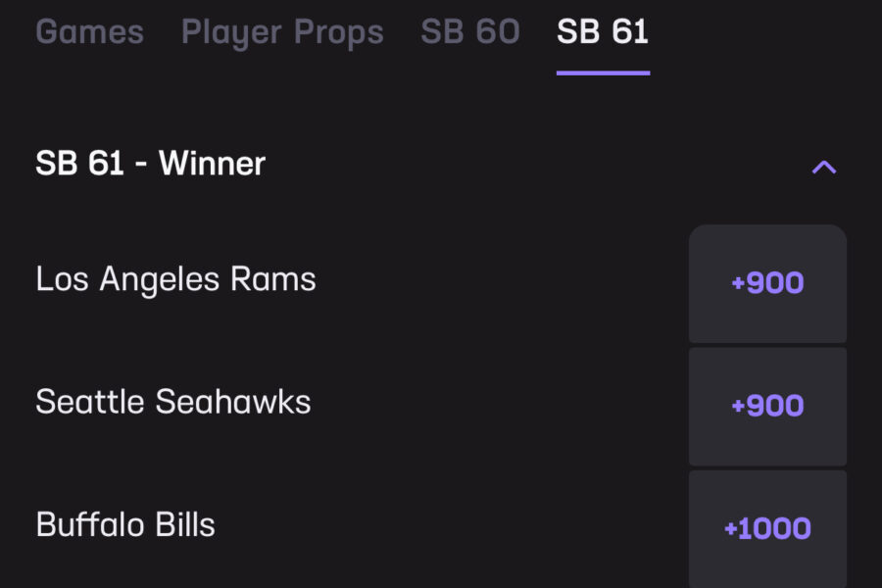
Task: Click the purple underline under SB 61
Action: tap(603, 72)
